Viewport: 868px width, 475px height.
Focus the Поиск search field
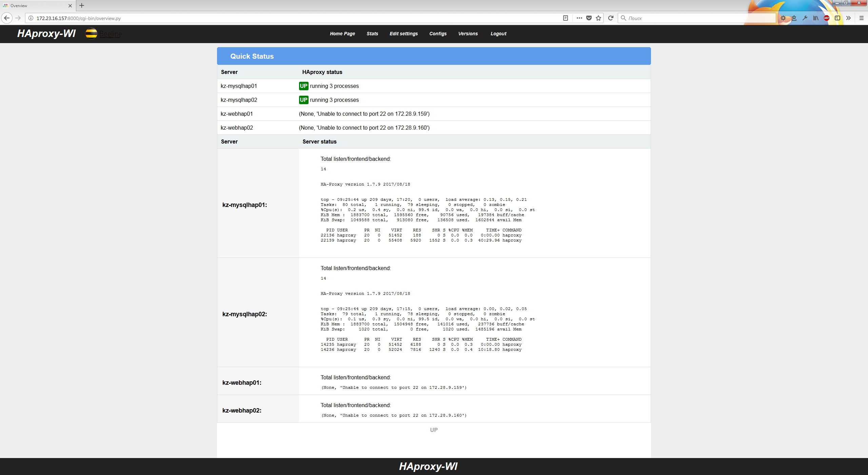(x=697, y=18)
